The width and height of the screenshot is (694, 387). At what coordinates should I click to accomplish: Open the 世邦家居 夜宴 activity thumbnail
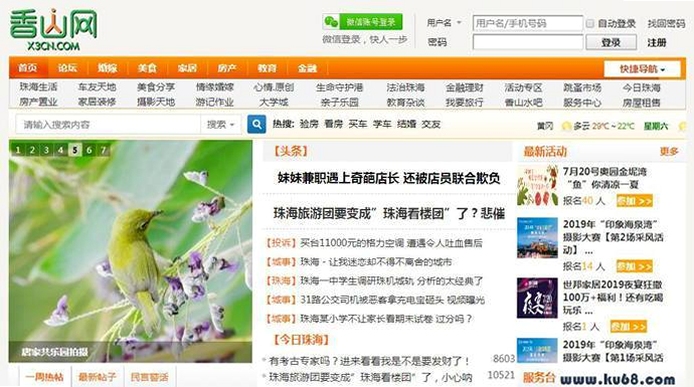[537, 298]
